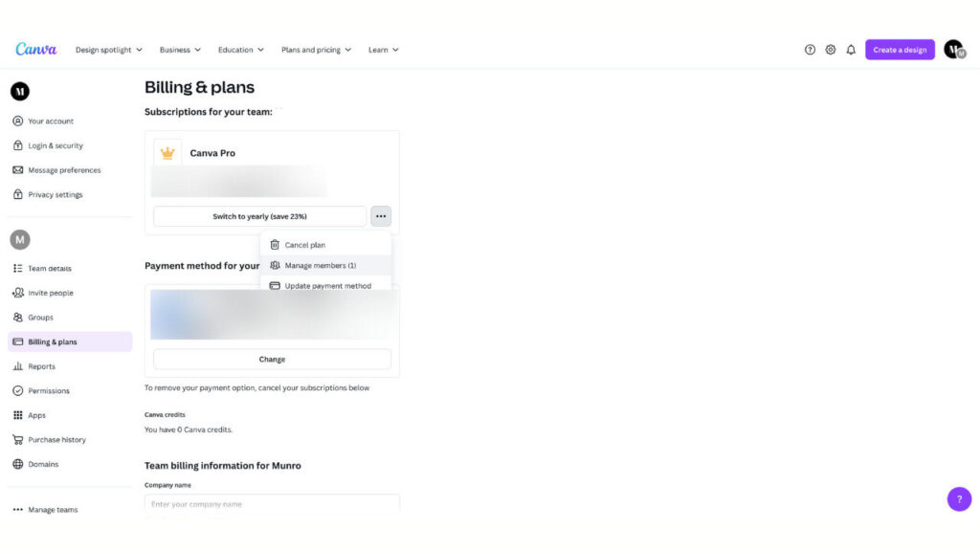This screenshot has width=980, height=551.
Task: Click the Canva logo
Action: coord(36,49)
